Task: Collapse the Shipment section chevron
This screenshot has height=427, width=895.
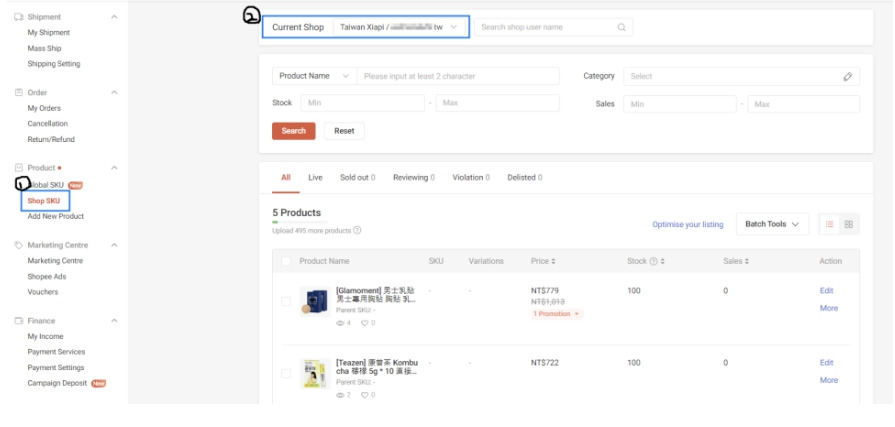Action: pyautogui.click(x=114, y=17)
